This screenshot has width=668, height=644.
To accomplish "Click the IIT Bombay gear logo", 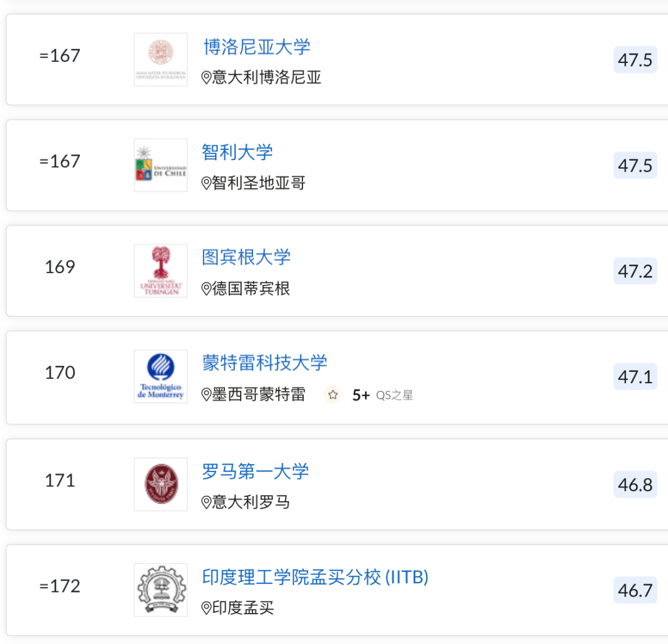I will click(161, 590).
